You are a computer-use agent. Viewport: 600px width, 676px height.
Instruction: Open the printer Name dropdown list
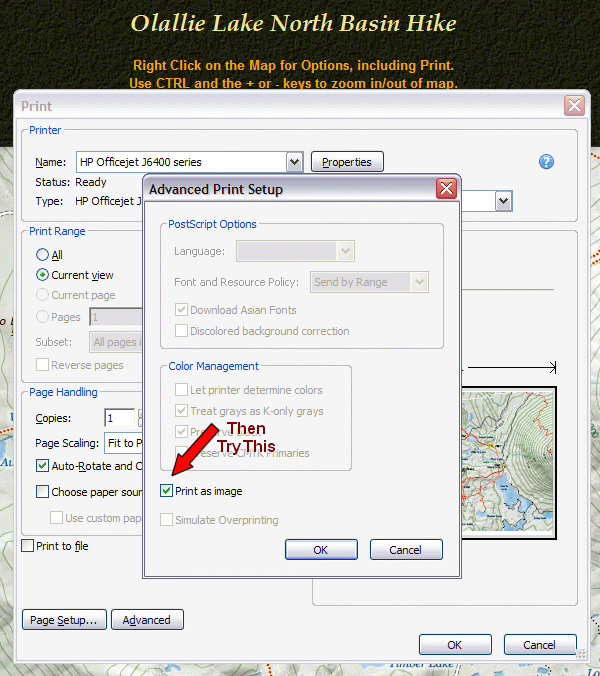tap(294, 162)
